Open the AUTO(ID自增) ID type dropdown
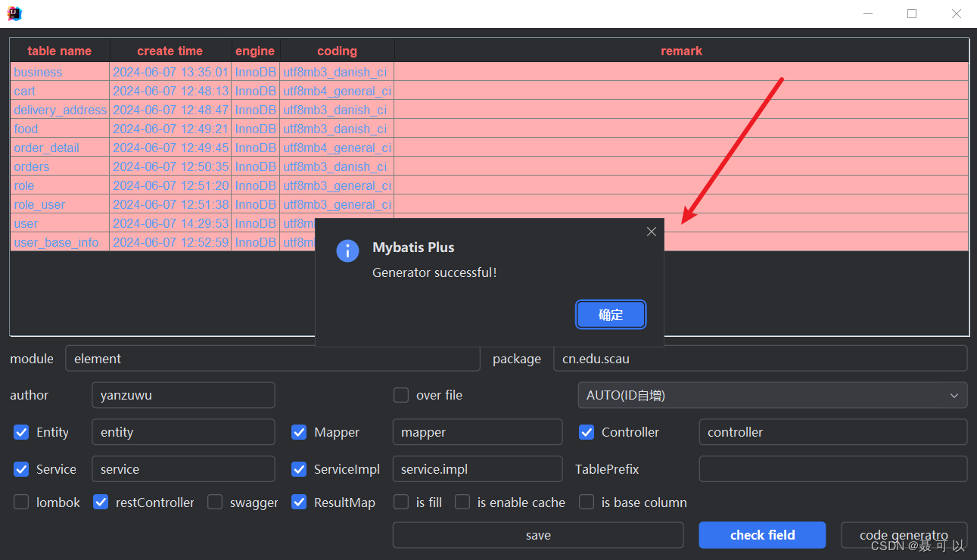977x560 pixels. [773, 395]
